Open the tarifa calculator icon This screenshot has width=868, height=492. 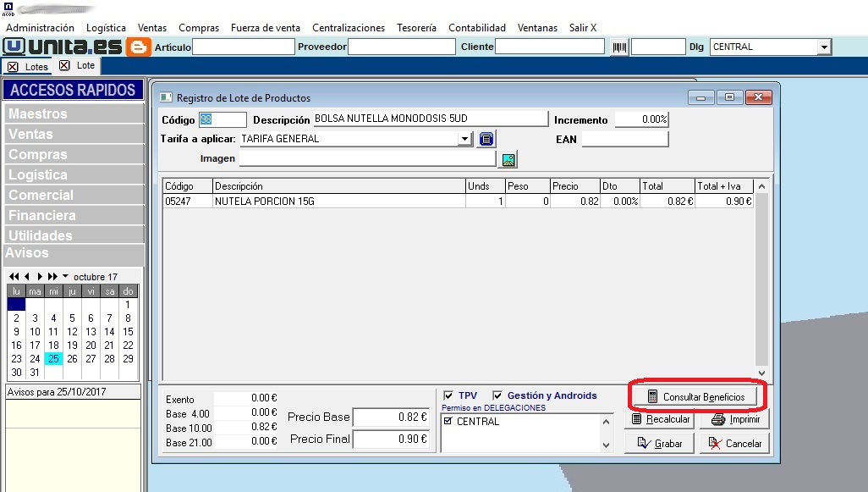tap(486, 139)
